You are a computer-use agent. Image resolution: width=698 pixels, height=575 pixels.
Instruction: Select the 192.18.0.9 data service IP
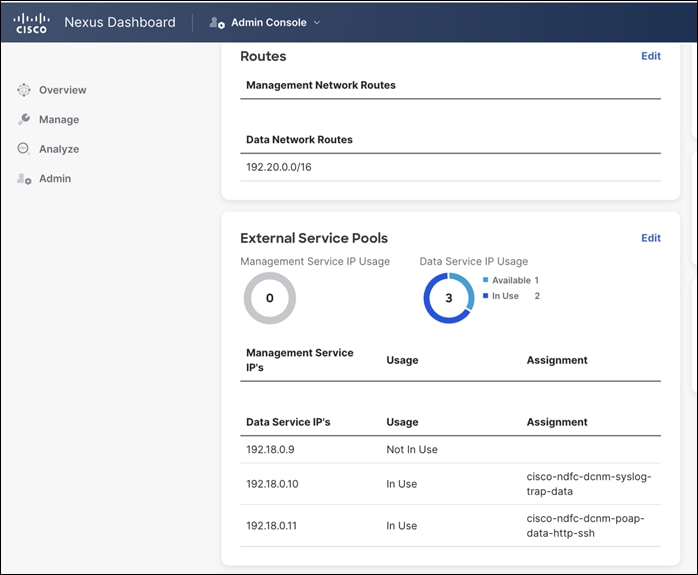tap(270, 449)
